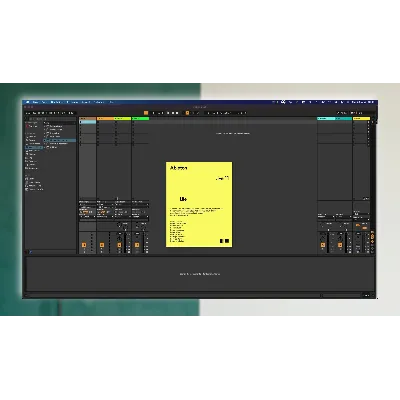400x400 pixels.
Task: Select the bright green fourth track header
Action: coord(140,118)
